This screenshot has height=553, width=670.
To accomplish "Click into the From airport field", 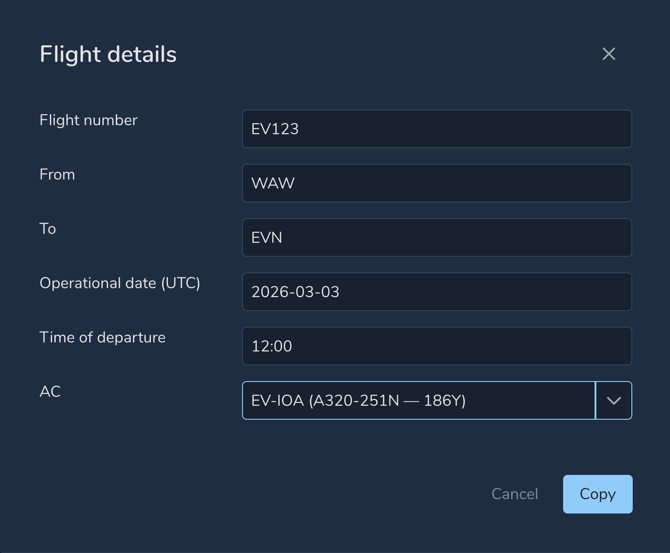I will (x=436, y=183).
